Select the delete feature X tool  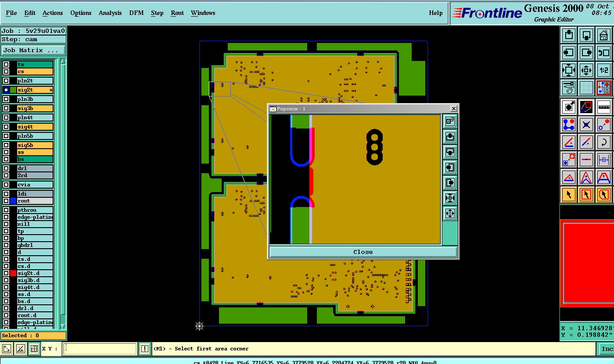[x=586, y=125]
